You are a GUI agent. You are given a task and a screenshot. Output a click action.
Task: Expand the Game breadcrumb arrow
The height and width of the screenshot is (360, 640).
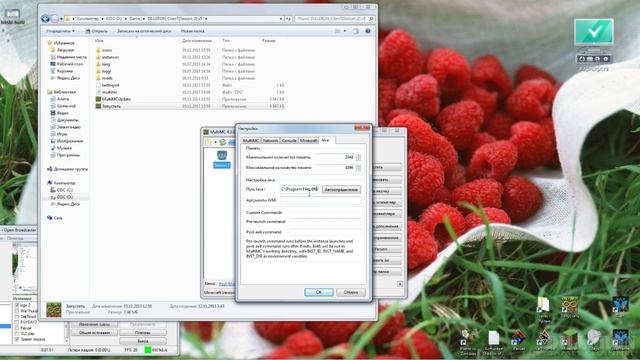point(143,19)
